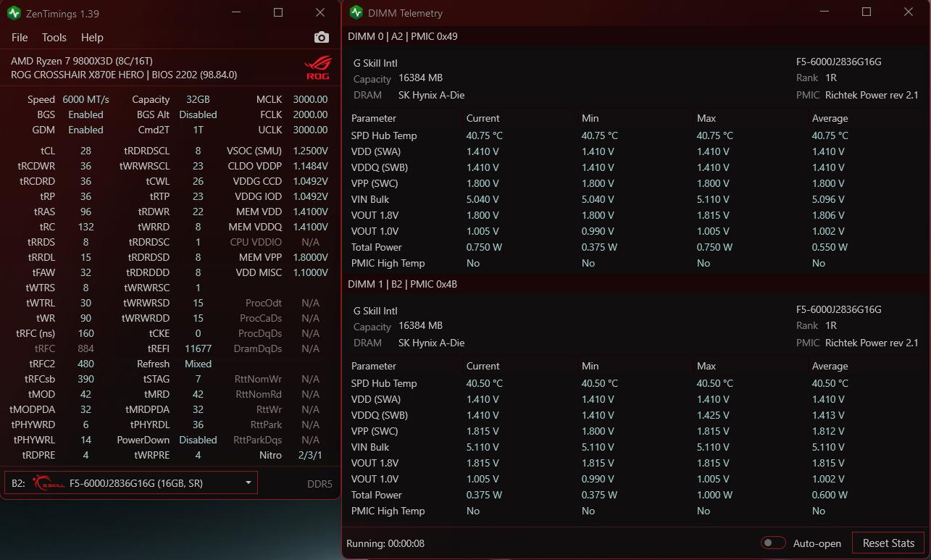Click the VDD MISC value 1.1000V
This screenshot has width=931, height=560.
pyautogui.click(x=310, y=272)
